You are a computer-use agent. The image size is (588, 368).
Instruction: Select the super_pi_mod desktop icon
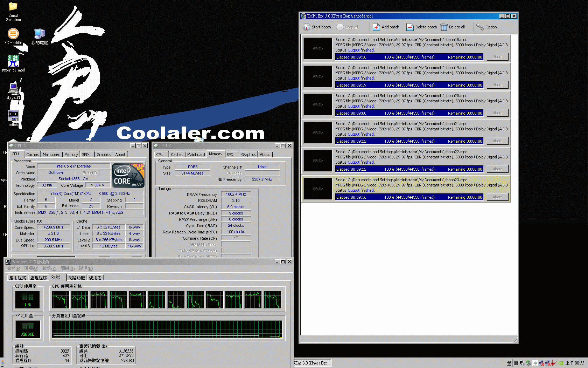point(13,61)
